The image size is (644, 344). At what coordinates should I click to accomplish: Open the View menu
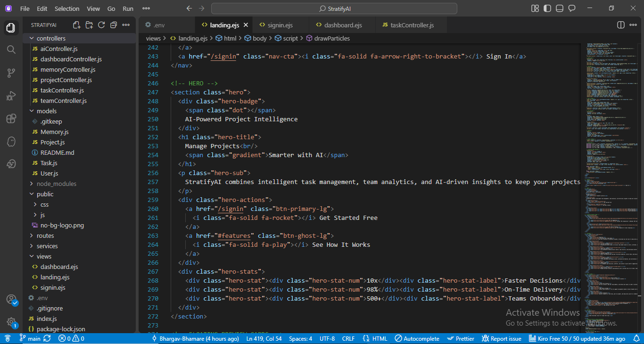(93, 8)
